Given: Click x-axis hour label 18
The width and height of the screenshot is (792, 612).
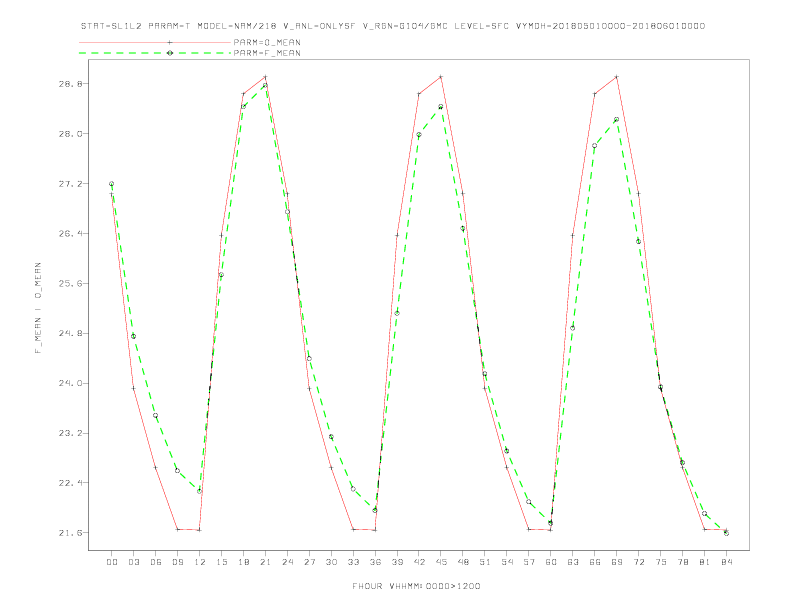Looking at the screenshot, I should tap(243, 562).
